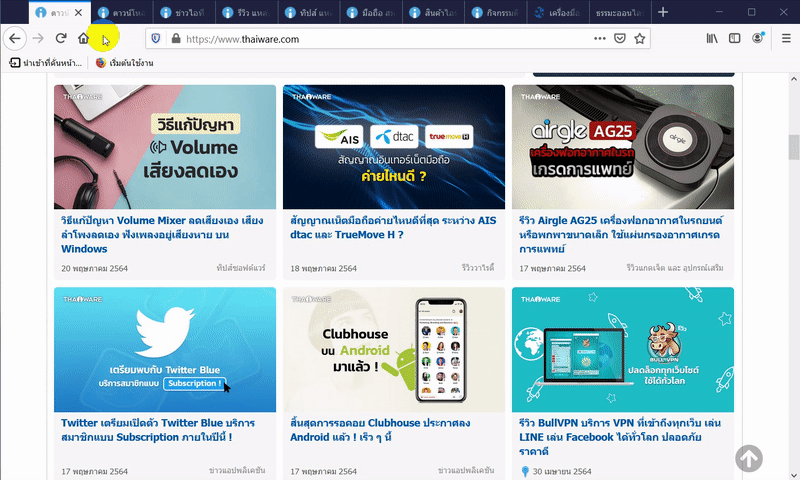Open Firefox account menu
The width and height of the screenshot is (800, 480).
pyautogui.click(x=758, y=38)
